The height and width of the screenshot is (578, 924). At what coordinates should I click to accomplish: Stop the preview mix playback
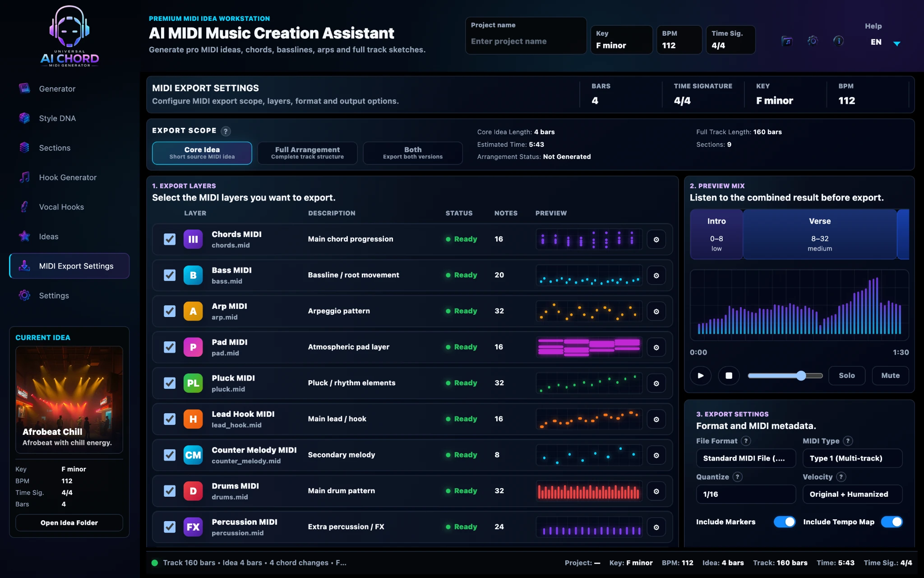point(729,376)
